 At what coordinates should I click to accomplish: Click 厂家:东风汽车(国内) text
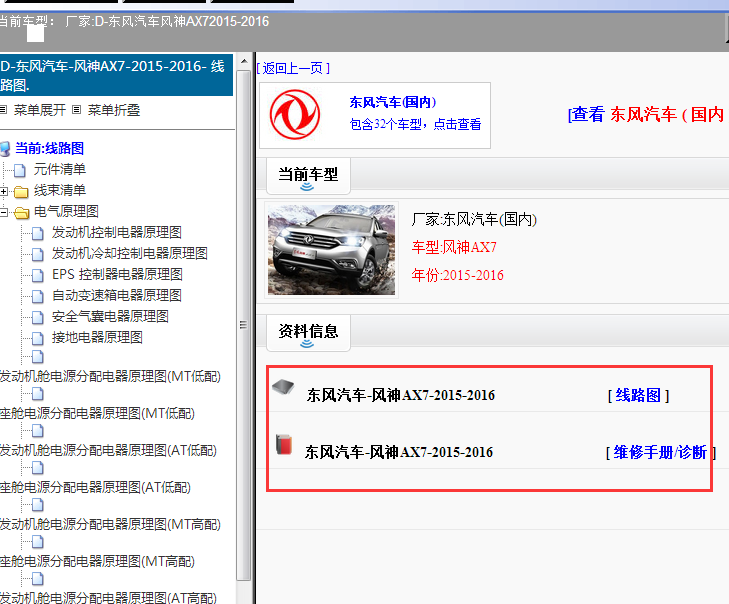474,219
